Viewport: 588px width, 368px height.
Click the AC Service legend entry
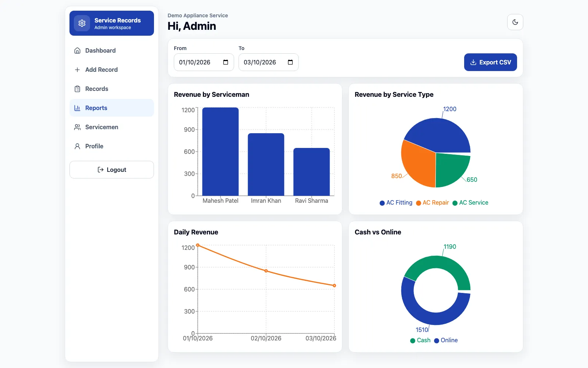coord(470,203)
